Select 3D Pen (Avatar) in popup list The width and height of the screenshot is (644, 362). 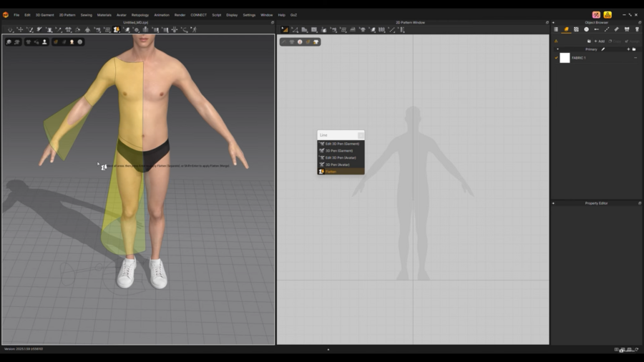click(x=337, y=165)
